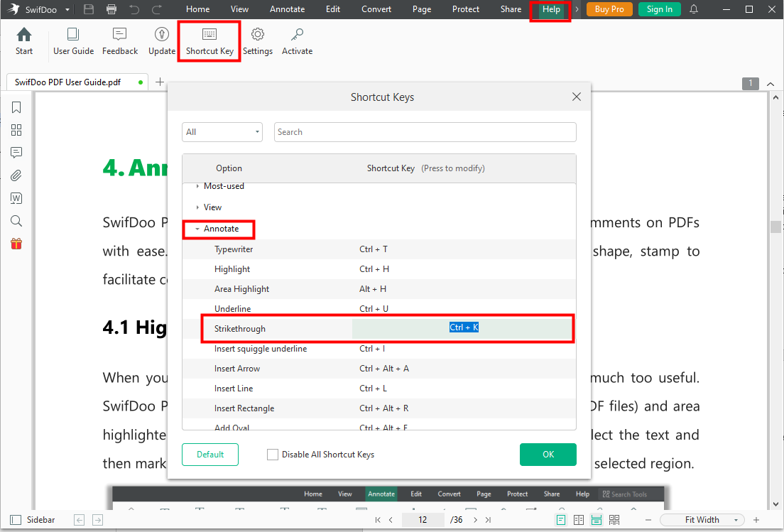This screenshot has height=532, width=784.
Task: Collapse the ribbon with the up chevron
Action: click(771, 84)
